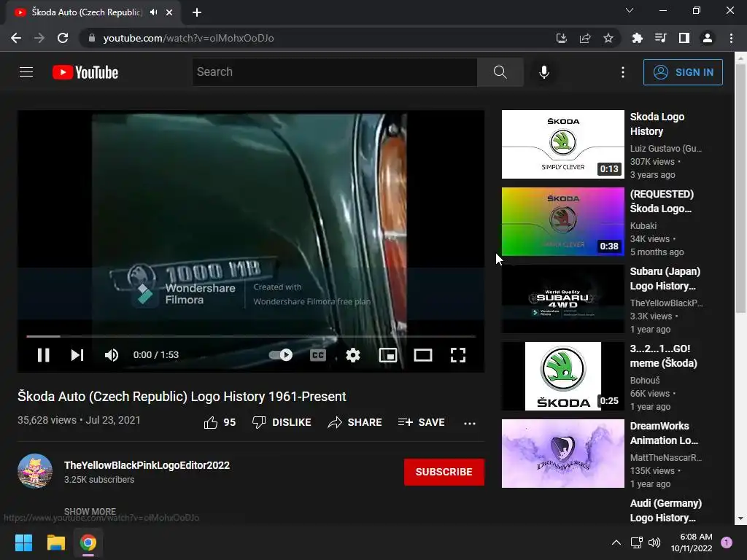Open Subaru (Japan) Logo History thumbnail
The image size is (747, 560).
[x=562, y=298]
